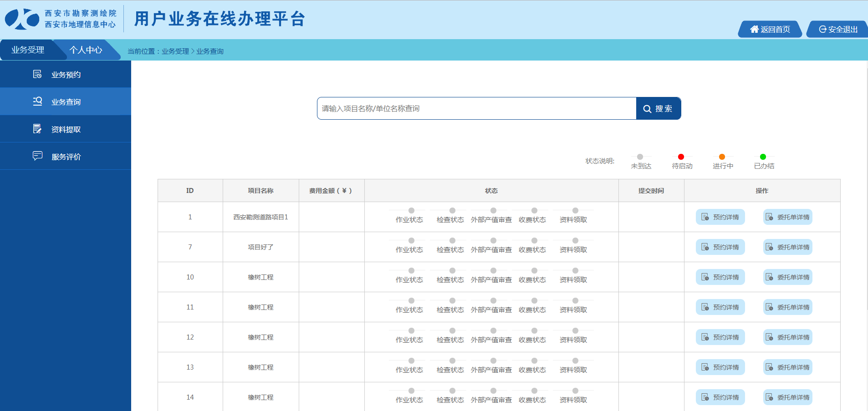
Task: Click 橡树工程 in row ID 10
Action: click(x=260, y=277)
